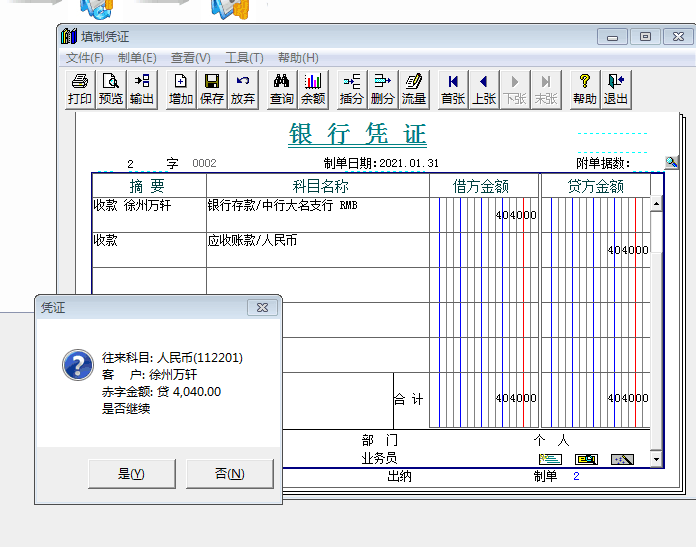The image size is (696, 547).
Task: Click middle small icon below 个人 label
Action: click(x=586, y=459)
